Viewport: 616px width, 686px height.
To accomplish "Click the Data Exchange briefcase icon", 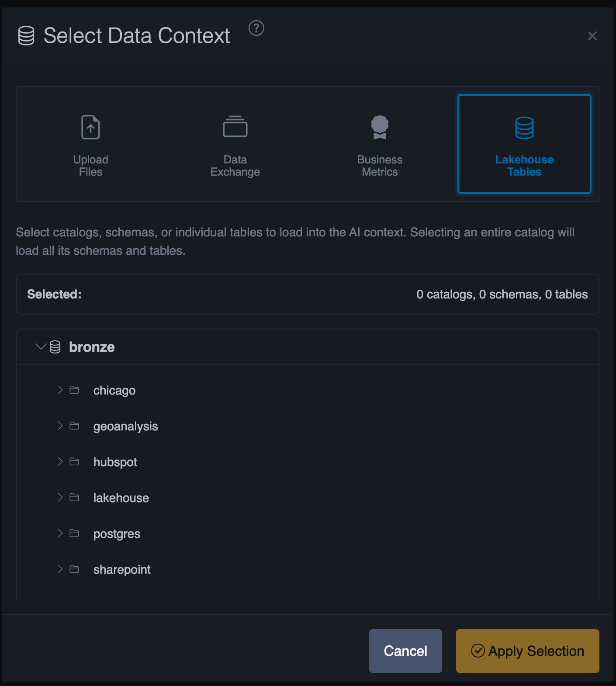I will [x=235, y=126].
